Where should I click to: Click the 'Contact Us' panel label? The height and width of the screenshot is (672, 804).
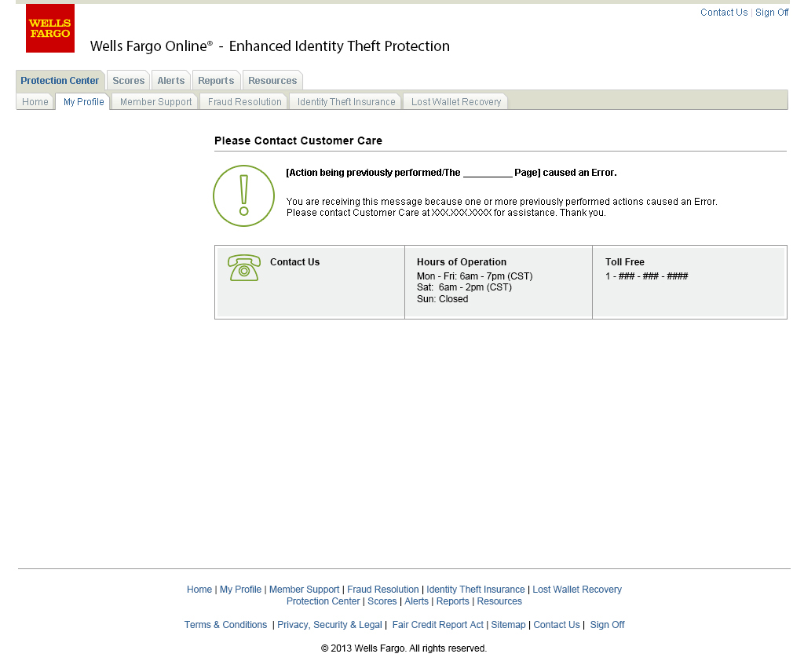click(295, 262)
